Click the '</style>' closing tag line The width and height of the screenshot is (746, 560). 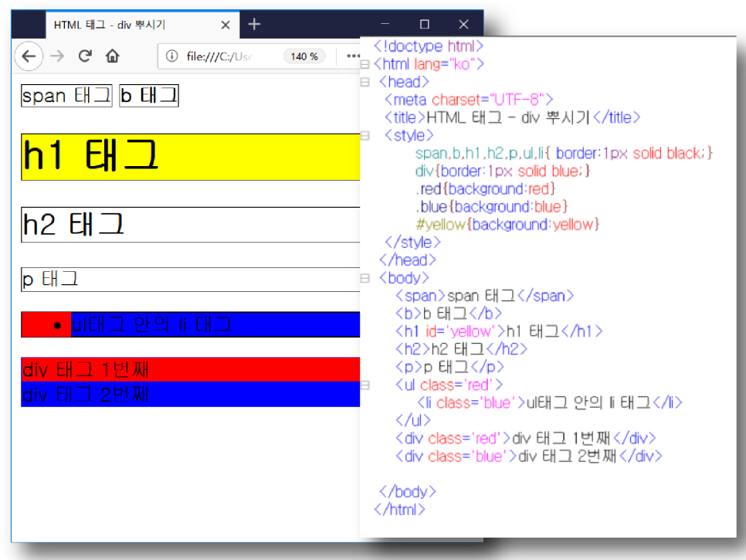coord(413,243)
